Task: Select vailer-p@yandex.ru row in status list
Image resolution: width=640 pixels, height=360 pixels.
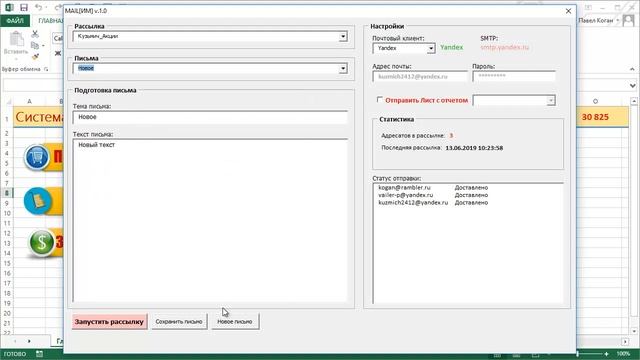Action: pos(433,195)
